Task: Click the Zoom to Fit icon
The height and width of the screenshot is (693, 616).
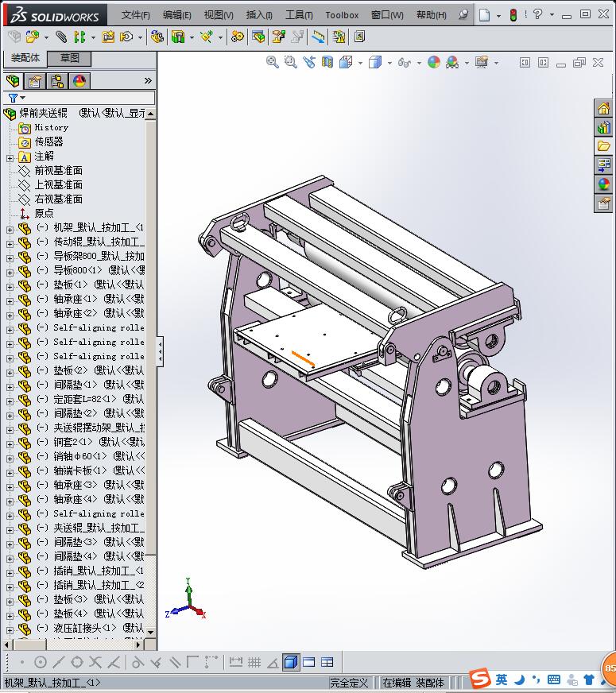Action: (272, 62)
